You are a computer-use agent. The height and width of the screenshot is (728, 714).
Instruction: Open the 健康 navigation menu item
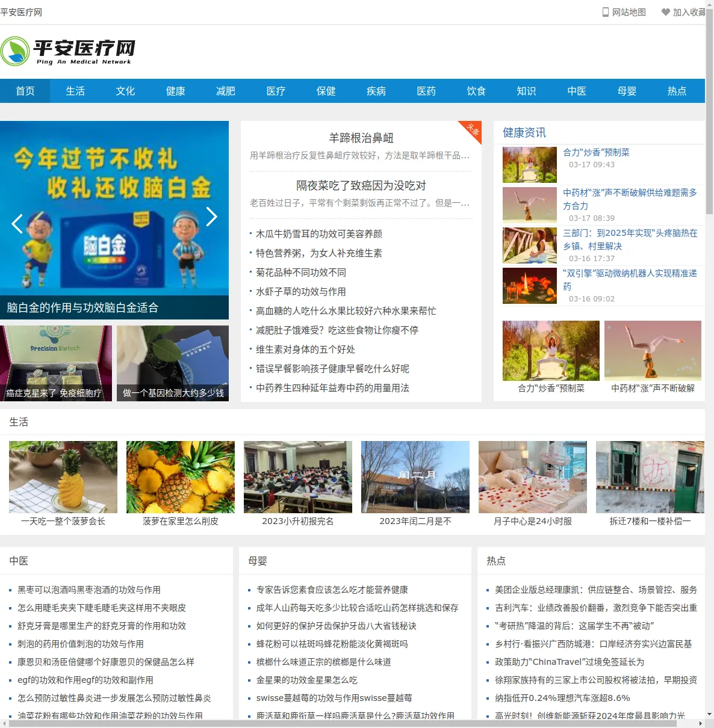[x=176, y=91]
